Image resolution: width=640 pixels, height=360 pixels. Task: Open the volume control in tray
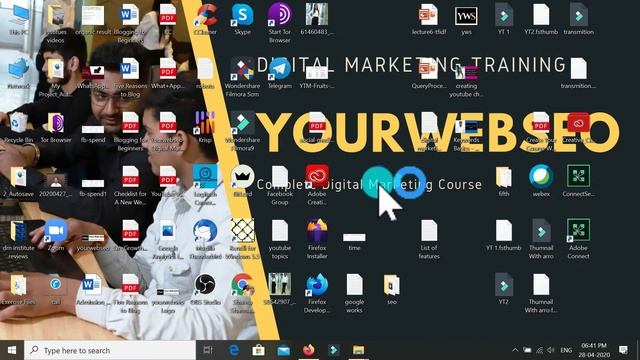click(551, 350)
